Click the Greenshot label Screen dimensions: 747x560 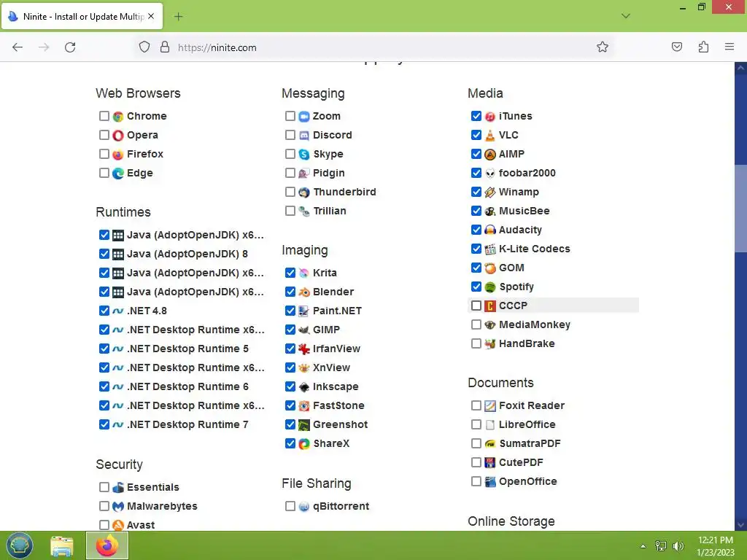(340, 424)
